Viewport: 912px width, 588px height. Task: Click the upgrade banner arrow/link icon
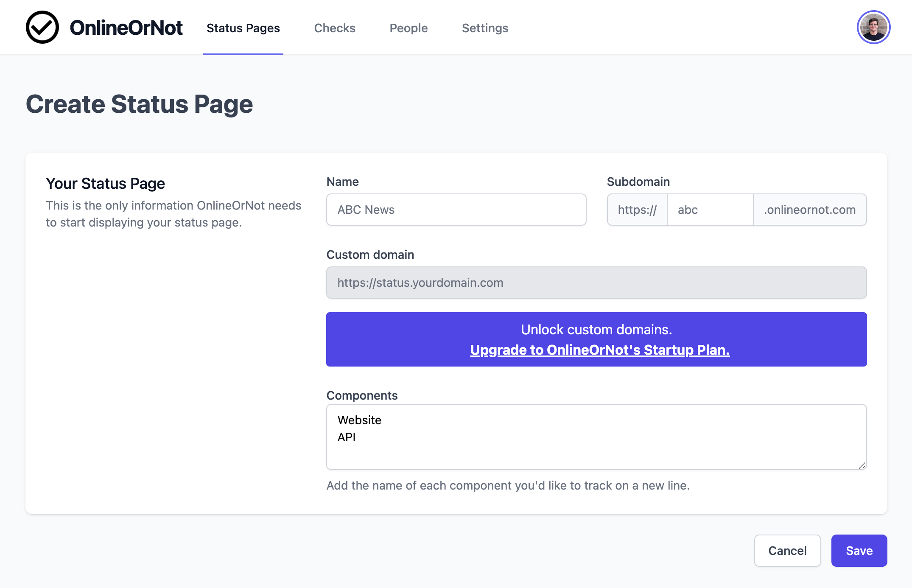pyautogui.click(x=596, y=349)
